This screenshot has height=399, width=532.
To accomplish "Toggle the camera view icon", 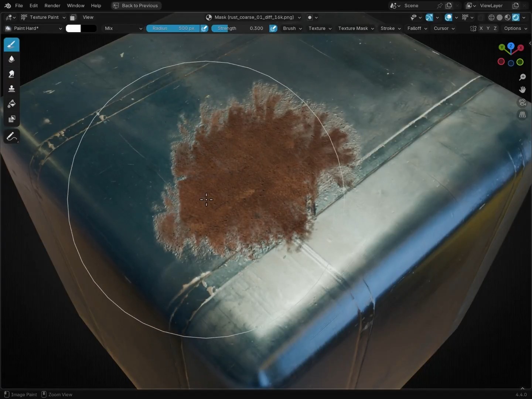I will [x=522, y=102].
